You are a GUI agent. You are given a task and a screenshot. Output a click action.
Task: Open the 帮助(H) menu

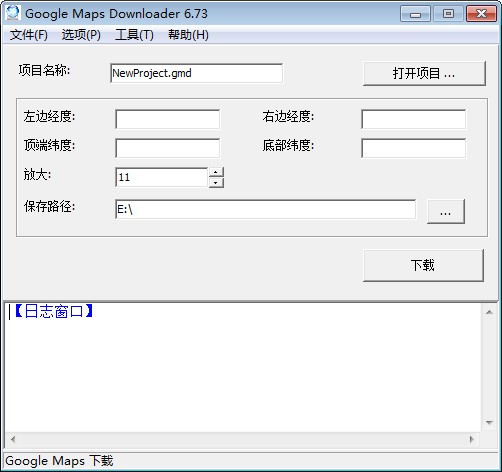click(188, 35)
